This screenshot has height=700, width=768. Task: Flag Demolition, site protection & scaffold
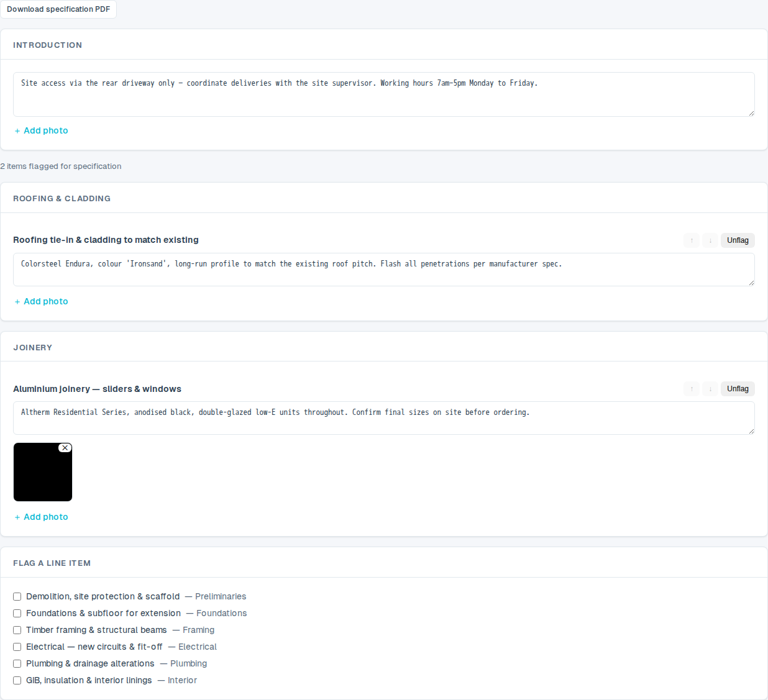[x=17, y=596]
